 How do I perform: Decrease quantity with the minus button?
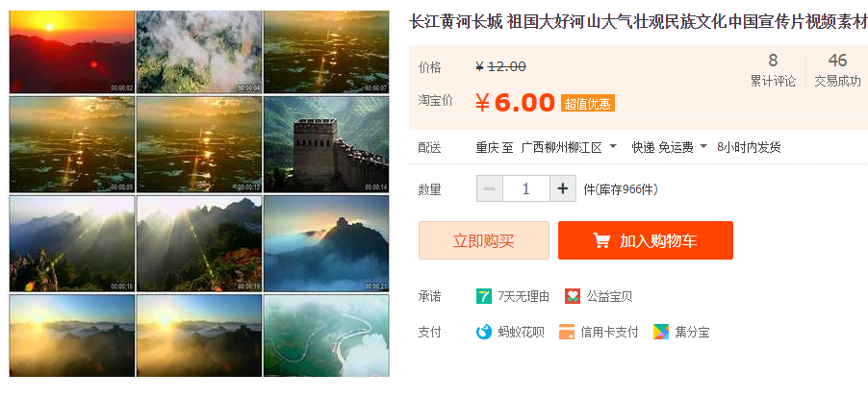point(490,188)
